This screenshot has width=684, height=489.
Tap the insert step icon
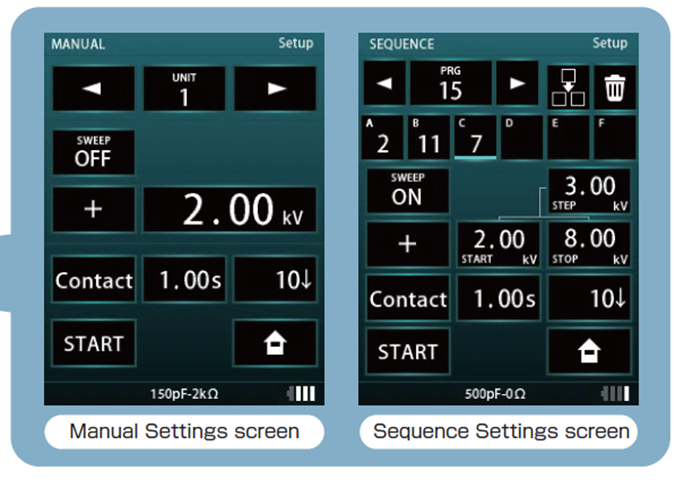(568, 87)
